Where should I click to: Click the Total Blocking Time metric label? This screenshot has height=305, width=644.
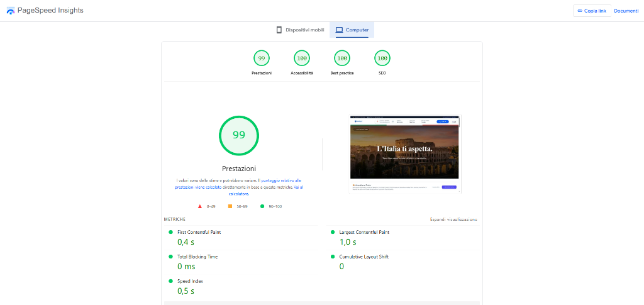tap(197, 257)
